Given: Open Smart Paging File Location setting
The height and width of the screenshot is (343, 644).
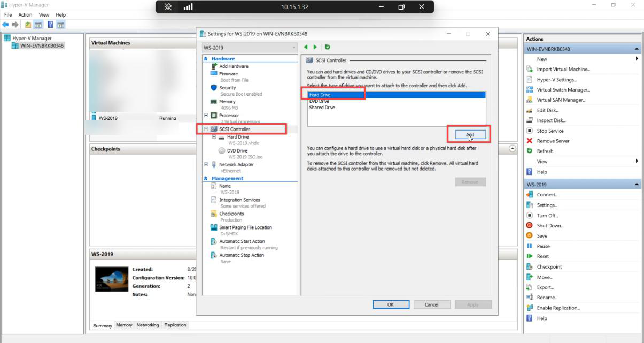Looking at the screenshot, I should click(x=245, y=228).
